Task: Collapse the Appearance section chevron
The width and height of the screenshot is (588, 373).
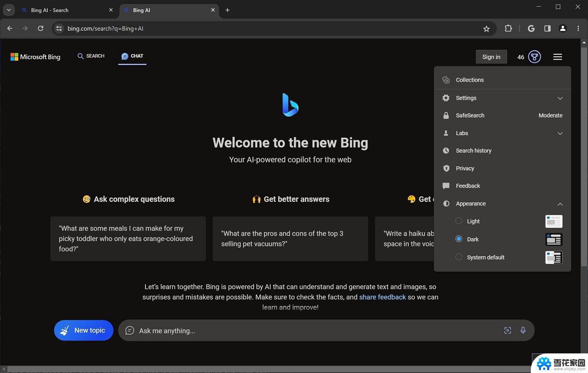Action: (x=560, y=204)
